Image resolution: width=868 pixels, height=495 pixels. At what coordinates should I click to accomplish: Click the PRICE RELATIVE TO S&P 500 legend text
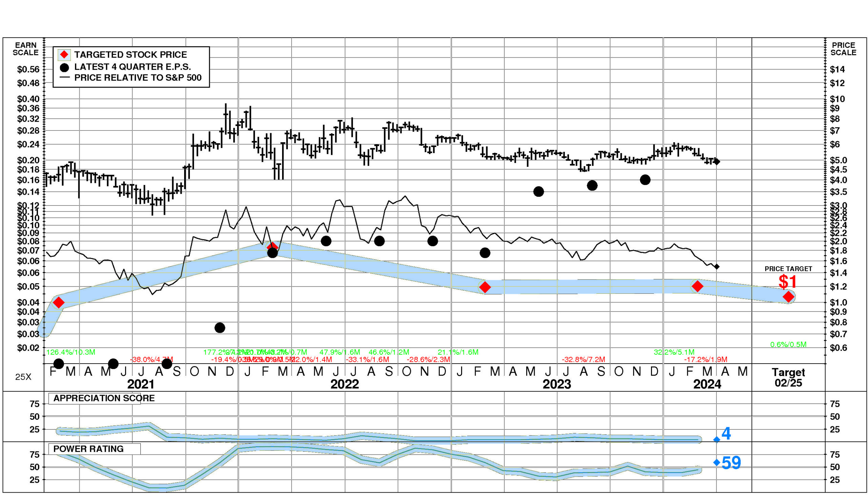tap(138, 78)
